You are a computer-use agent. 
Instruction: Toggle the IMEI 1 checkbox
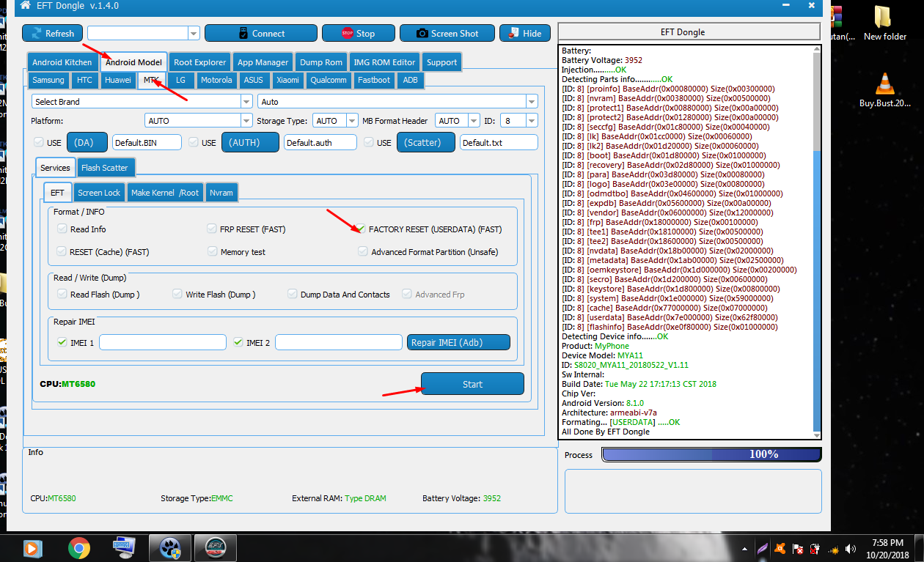point(62,342)
